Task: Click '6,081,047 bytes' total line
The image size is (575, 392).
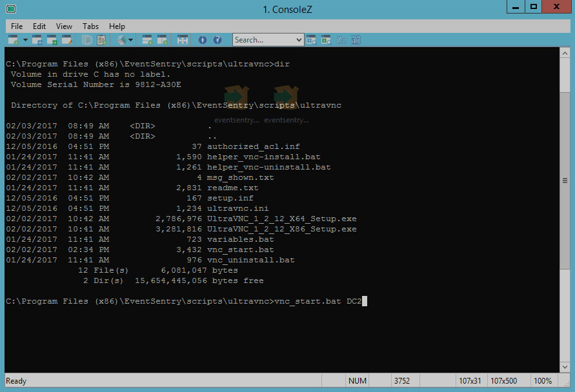Action: tap(199, 270)
